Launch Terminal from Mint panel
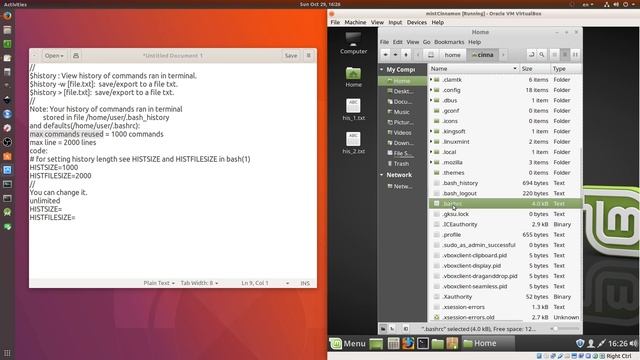Image resolution: width=640 pixels, height=360 pixels. point(423,344)
